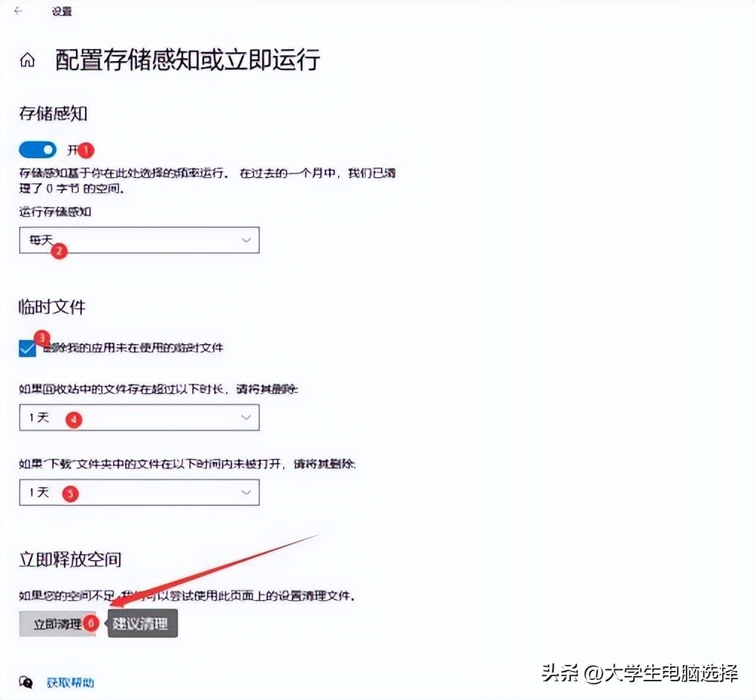755x700 pixels.
Task: Click the red badge numbered 2 under the frequency dropdown
Action: (58, 252)
